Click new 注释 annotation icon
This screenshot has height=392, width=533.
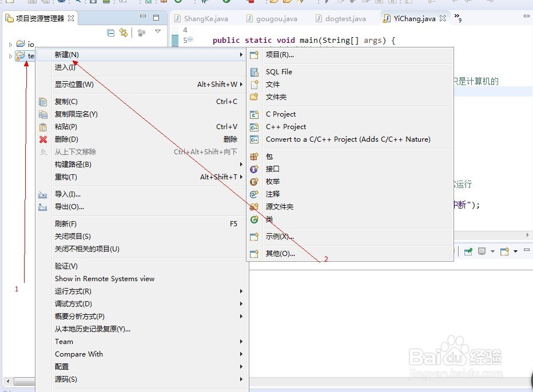pyautogui.click(x=254, y=194)
